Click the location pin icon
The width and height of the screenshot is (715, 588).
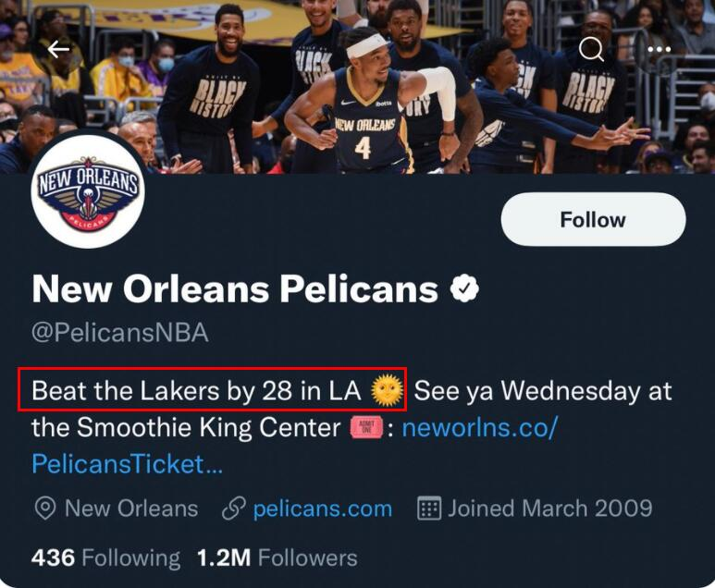click(43, 508)
